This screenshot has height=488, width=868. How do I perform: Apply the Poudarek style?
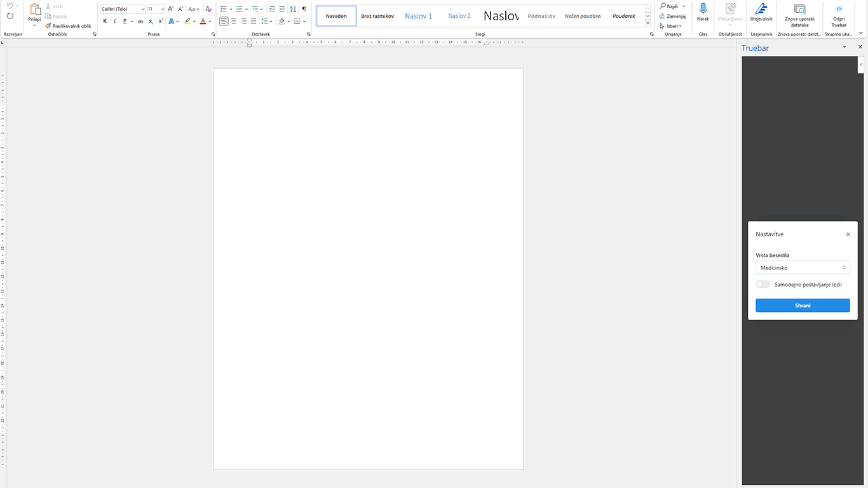click(624, 16)
